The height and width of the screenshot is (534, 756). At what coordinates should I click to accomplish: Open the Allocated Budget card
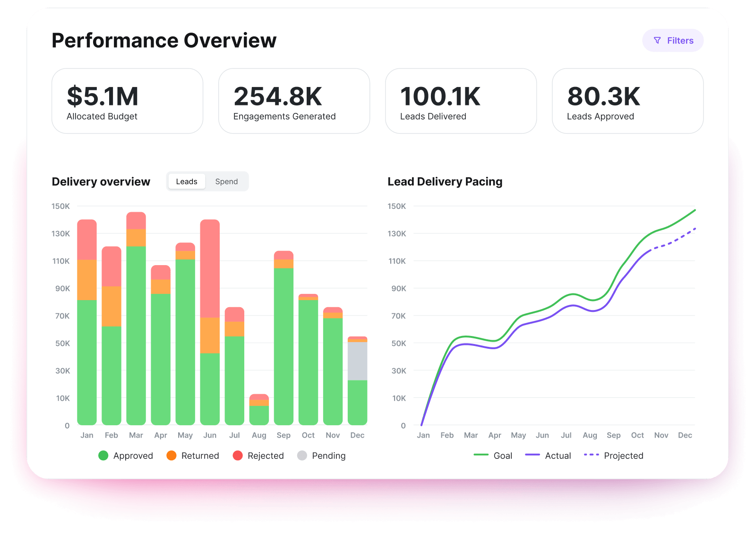128,101
